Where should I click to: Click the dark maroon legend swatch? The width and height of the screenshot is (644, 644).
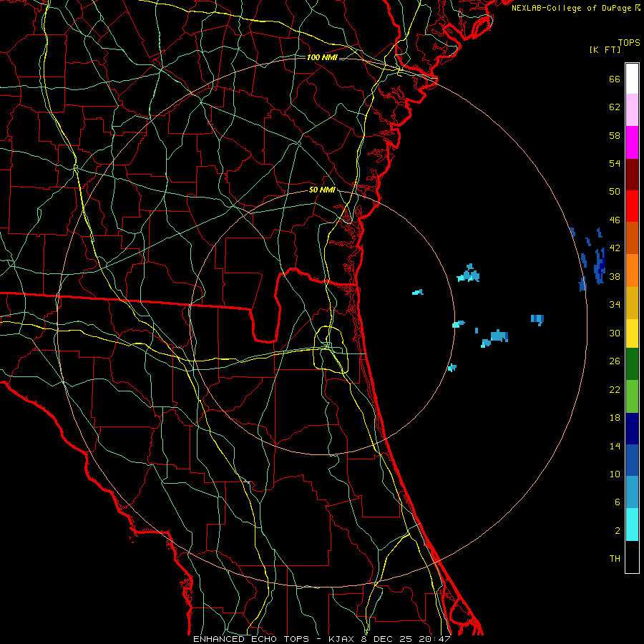(x=632, y=174)
